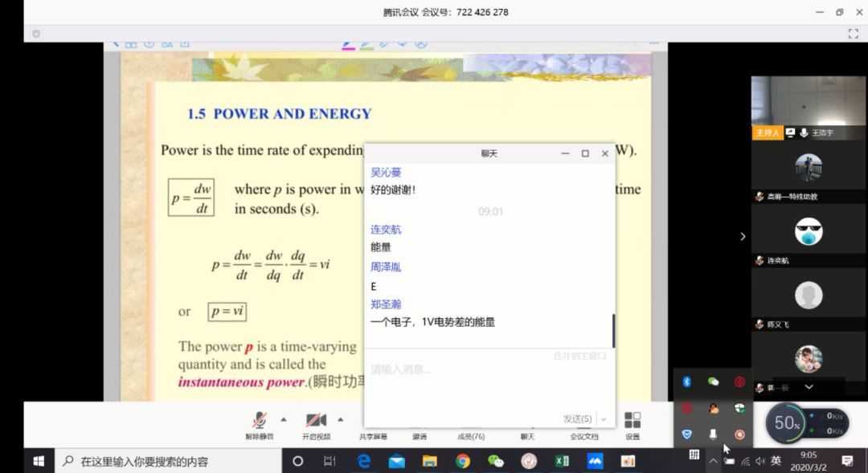Switch input language via 英 indicator
The height and width of the screenshot is (473, 868).
click(776, 460)
